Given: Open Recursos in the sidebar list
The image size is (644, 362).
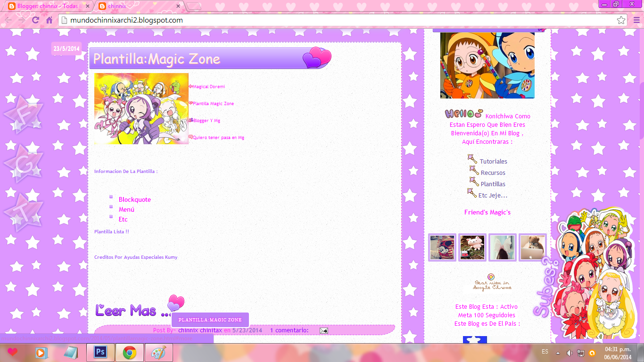Looking at the screenshot, I should point(493,173).
